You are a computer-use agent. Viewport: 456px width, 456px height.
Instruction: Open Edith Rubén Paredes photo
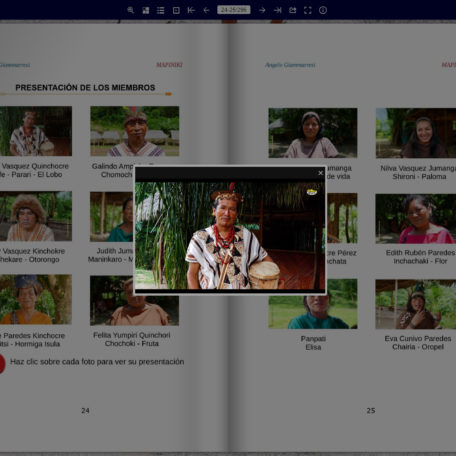[416, 219]
